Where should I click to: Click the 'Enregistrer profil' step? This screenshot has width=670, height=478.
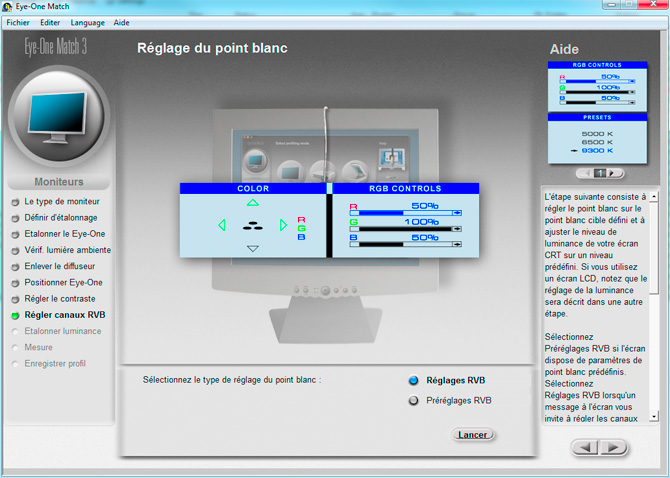[55, 364]
